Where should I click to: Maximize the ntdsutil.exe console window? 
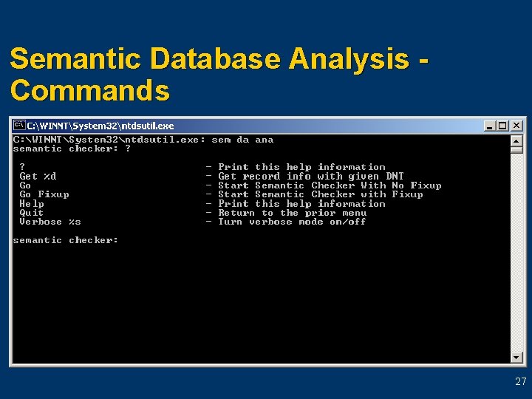502,126
